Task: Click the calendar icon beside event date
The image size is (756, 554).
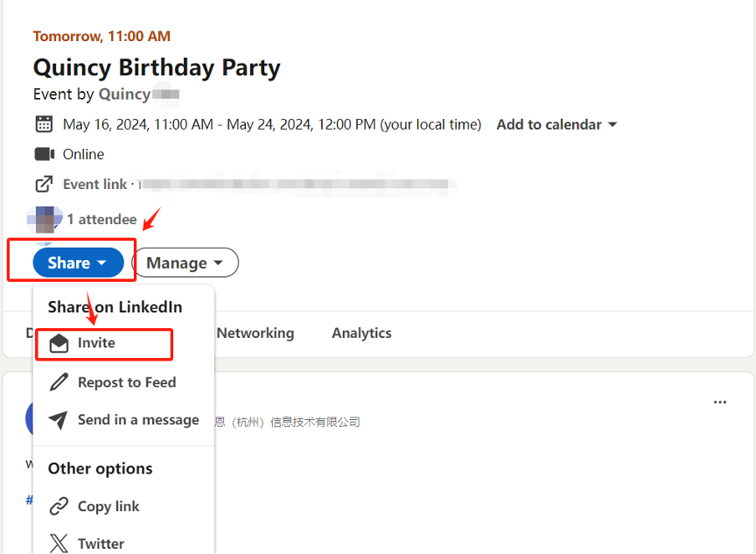Action: (x=44, y=124)
